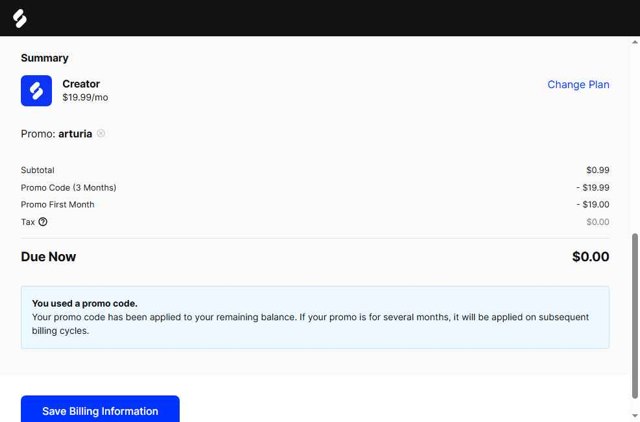
Task: Click the Tax amount $0.00 in gray
Action: pos(598,222)
